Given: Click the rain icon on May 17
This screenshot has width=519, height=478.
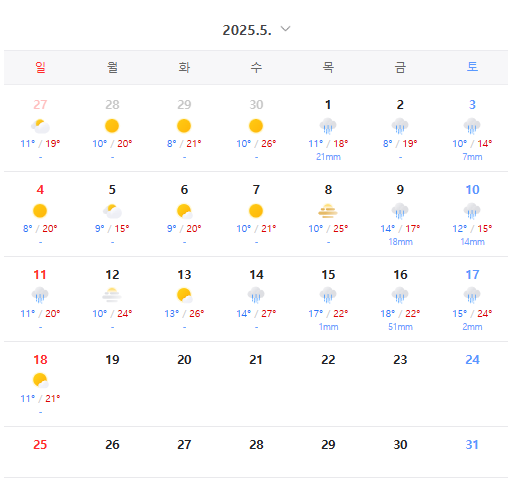Looking at the screenshot, I should (472, 295).
